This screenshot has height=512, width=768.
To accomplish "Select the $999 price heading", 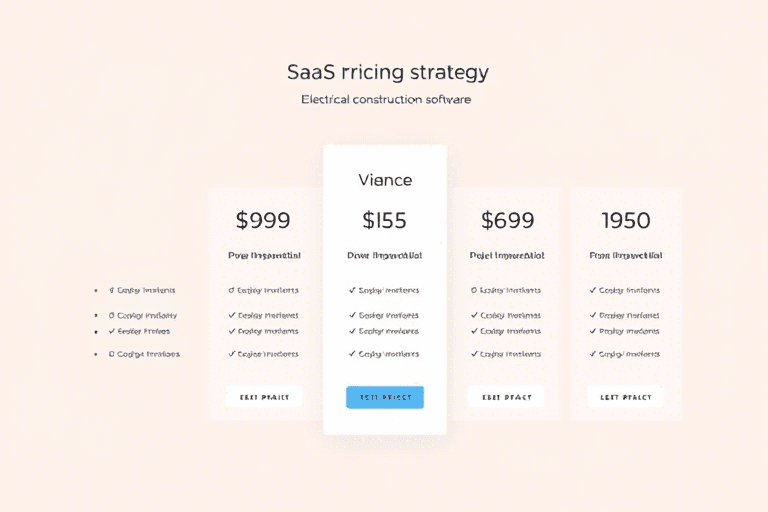I will 263,220.
